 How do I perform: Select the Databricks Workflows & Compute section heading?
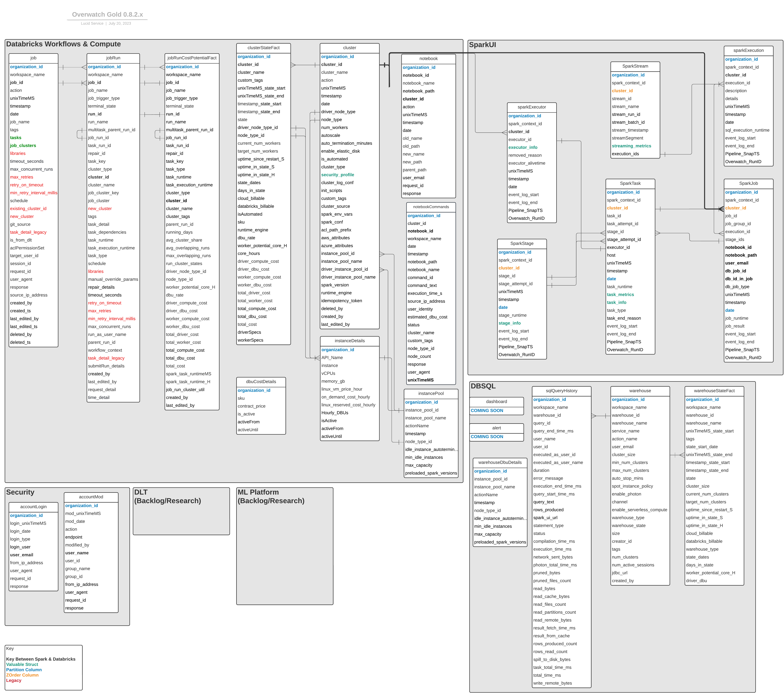(63, 44)
